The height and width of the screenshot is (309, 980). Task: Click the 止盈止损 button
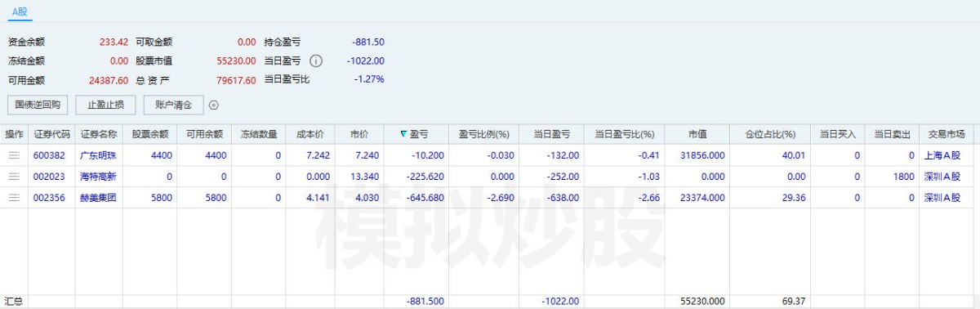point(105,105)
